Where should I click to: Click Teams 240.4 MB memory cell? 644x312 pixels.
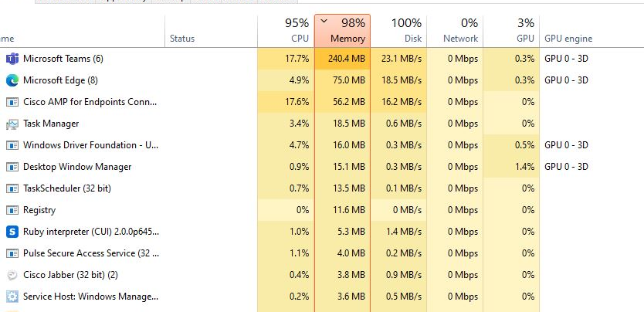(343, 59)
